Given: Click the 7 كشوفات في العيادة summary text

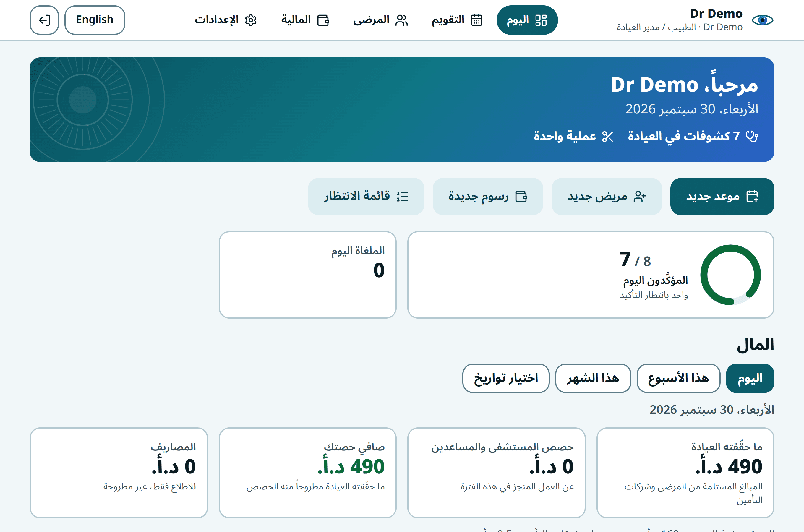Looking at the screenshot, I should pos(684,136).
